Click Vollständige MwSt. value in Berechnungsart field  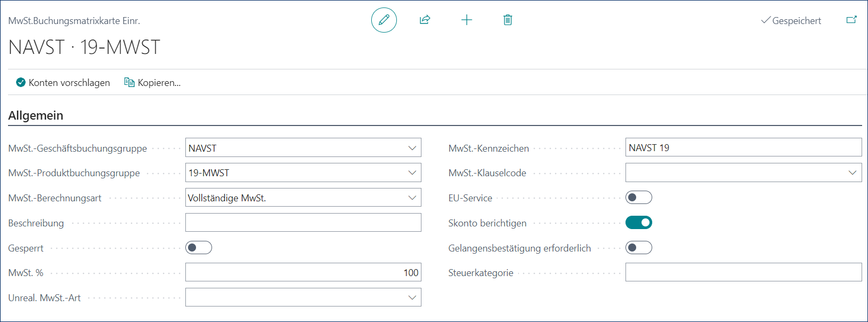click(x=227, y=198)
